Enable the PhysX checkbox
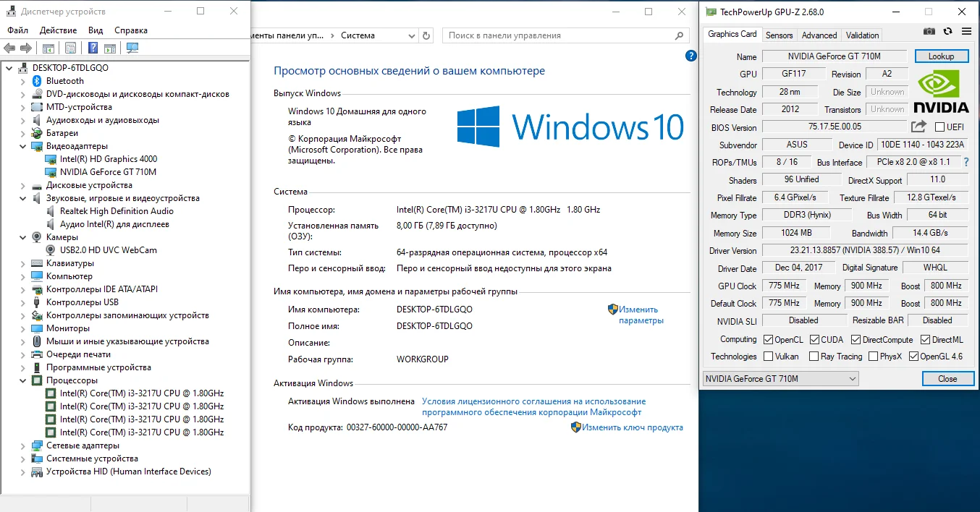The image size is (980, 512). tap(873, 357)
